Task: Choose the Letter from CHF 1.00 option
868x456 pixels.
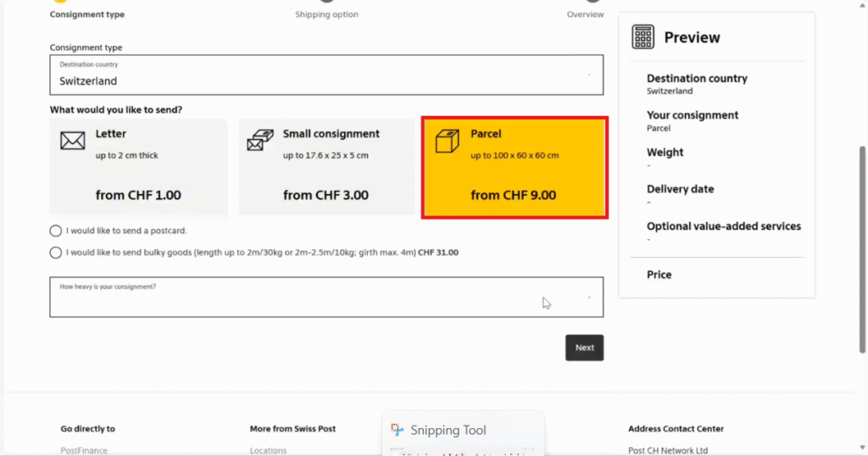Action: (138, 166)
